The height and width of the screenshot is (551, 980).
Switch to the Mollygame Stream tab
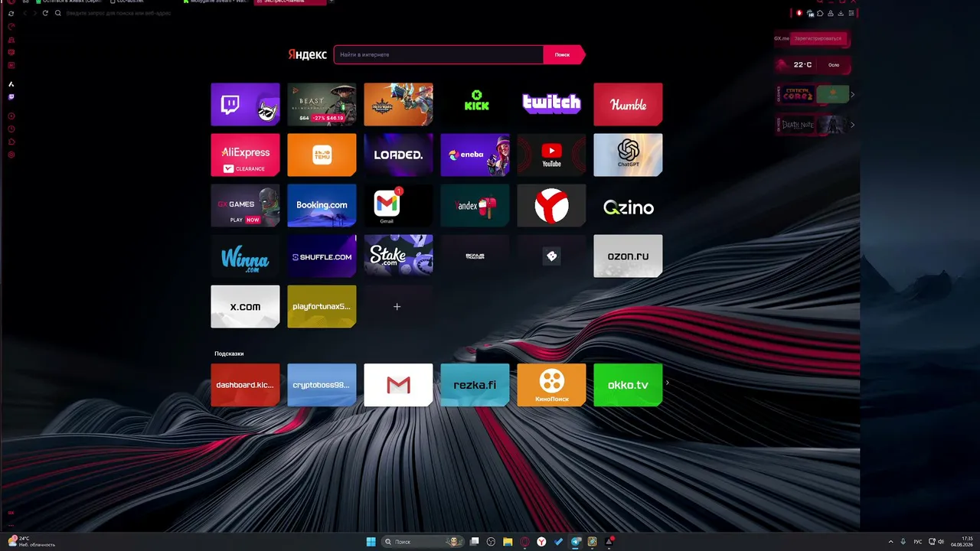[x=218, y=2]
